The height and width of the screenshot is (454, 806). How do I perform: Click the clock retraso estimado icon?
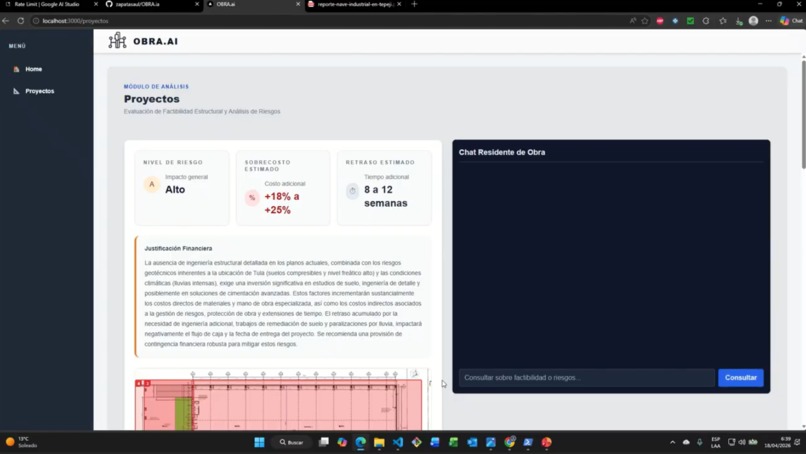(x=353, y=191)
